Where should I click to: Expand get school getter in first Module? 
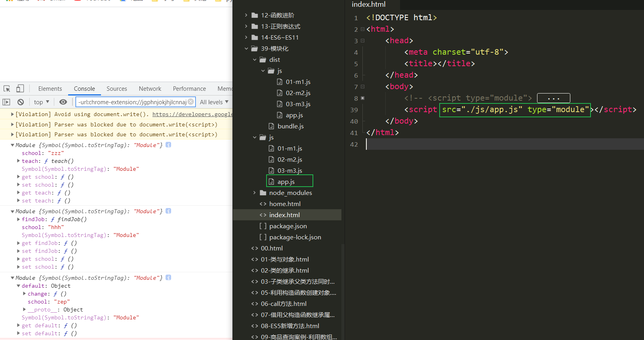click(x=18, y=177)
